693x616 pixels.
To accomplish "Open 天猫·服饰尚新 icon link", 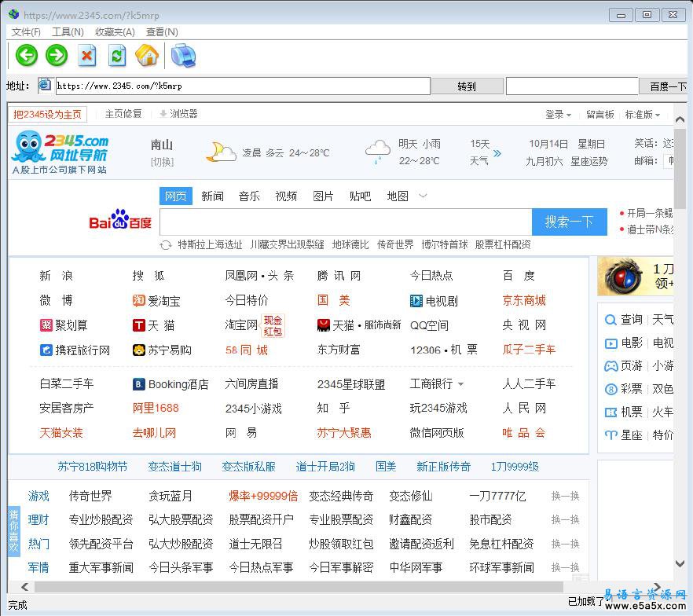I will [x=324, y=325].
